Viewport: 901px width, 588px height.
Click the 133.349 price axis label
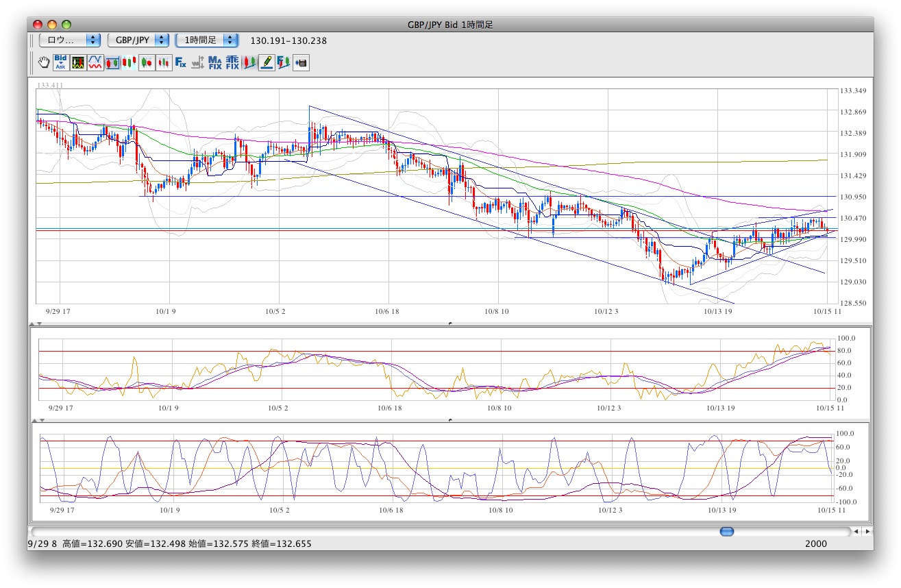[853, 91]
